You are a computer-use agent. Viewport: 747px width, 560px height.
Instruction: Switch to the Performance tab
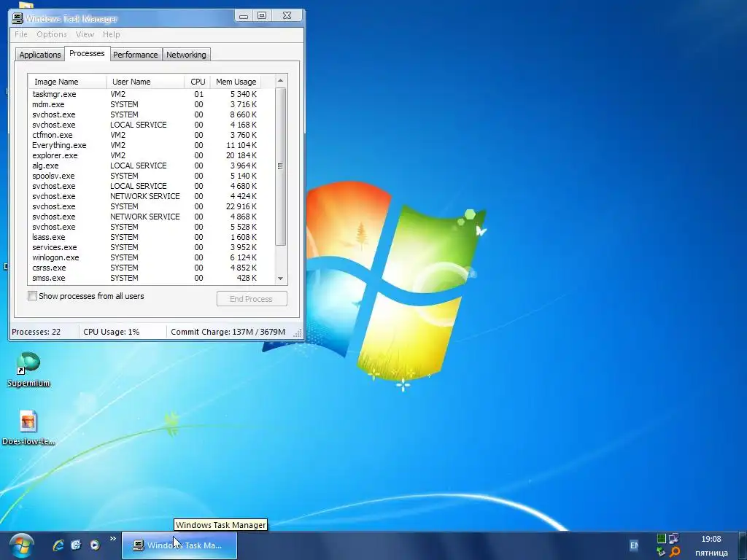[x=135, y=55]
